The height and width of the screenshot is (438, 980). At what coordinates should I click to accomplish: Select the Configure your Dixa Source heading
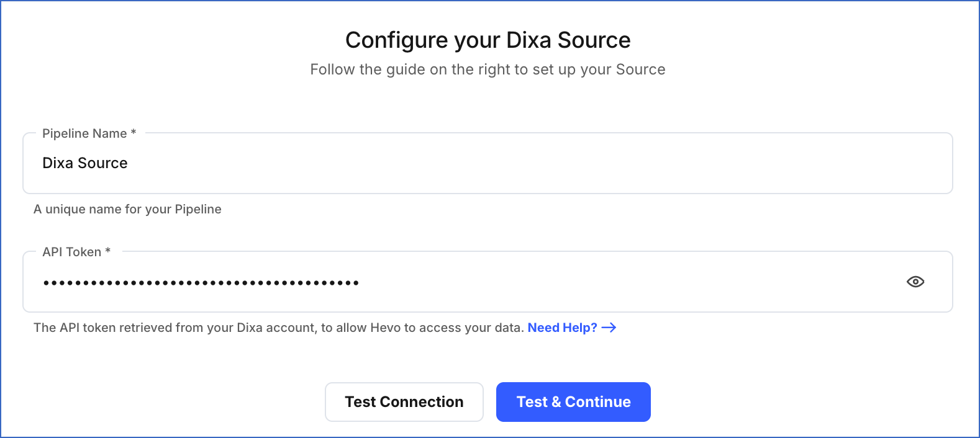488,40
